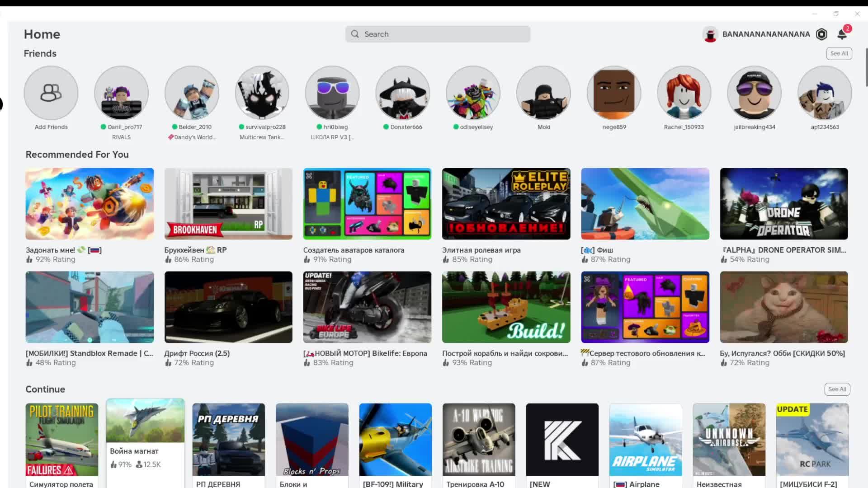Open nege859 friend avatar
Image resolution: width=868 pixels, height=488 pixels.
pos(614,93)
